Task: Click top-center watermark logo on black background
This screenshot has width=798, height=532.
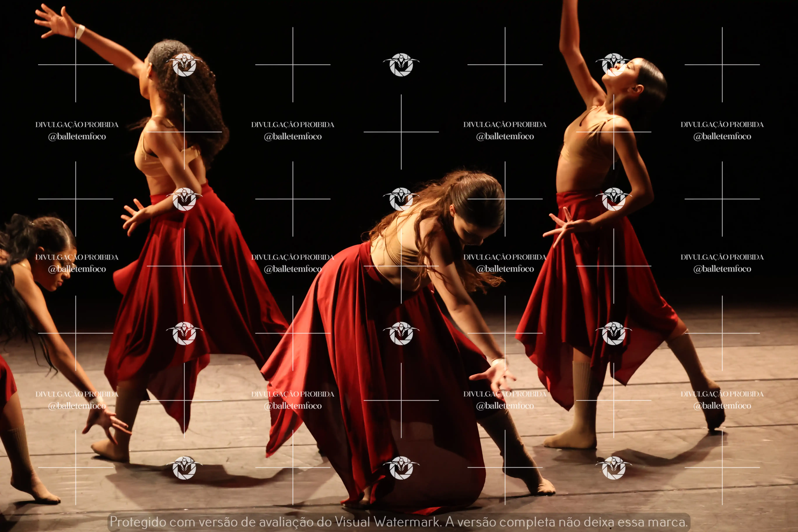Action: [401, 64]
